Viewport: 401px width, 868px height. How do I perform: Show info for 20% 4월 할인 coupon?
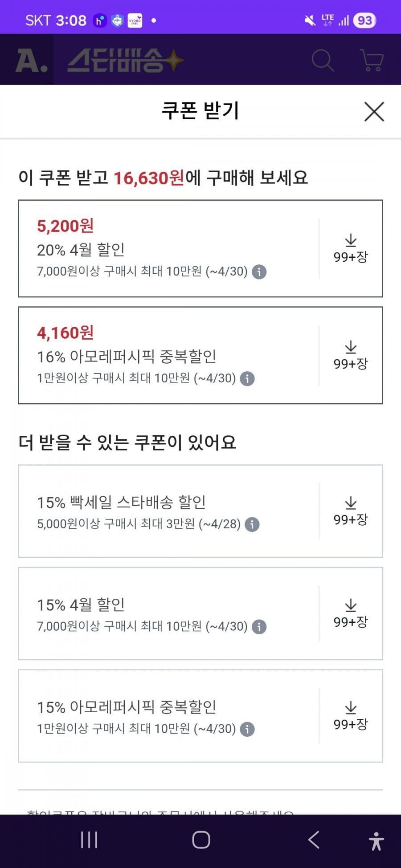pos(259,272)
